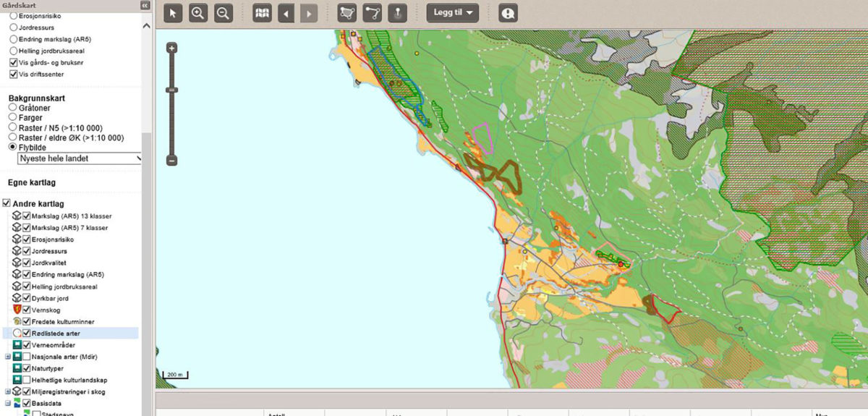Viewport: 868px width, 416px height.
Task: Open the Nyeste hele landet dropdown
Action: [80, 158]
